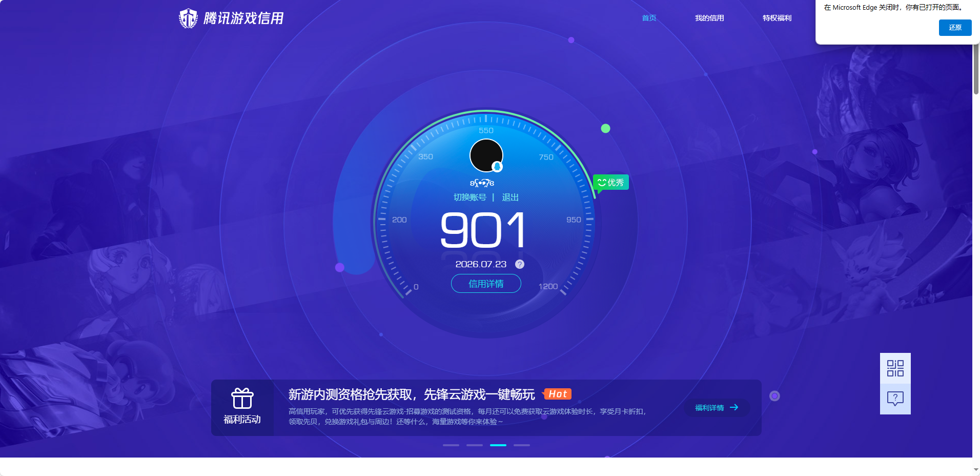The height and width of the screenshot is (476, 980).
Task: Click 切换账号 to switch account
Action: point(469,197)
